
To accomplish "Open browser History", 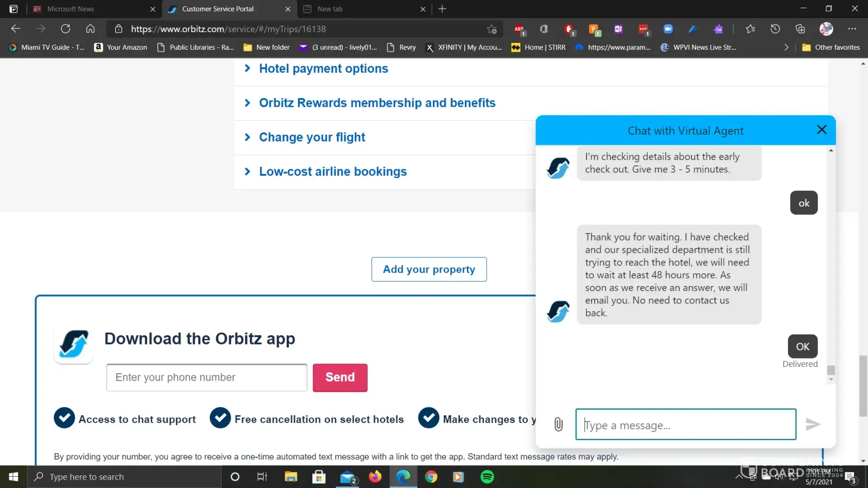I will point(775,29).
